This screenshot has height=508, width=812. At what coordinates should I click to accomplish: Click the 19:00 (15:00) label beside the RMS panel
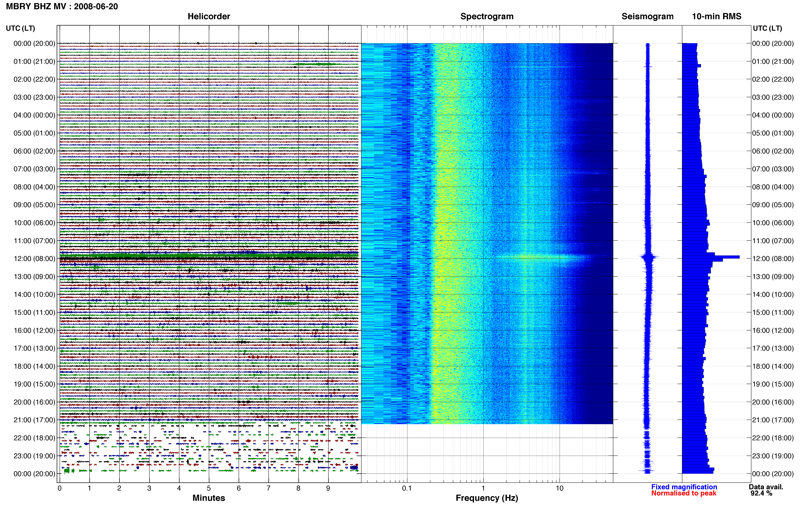click(x=773, y=384)
